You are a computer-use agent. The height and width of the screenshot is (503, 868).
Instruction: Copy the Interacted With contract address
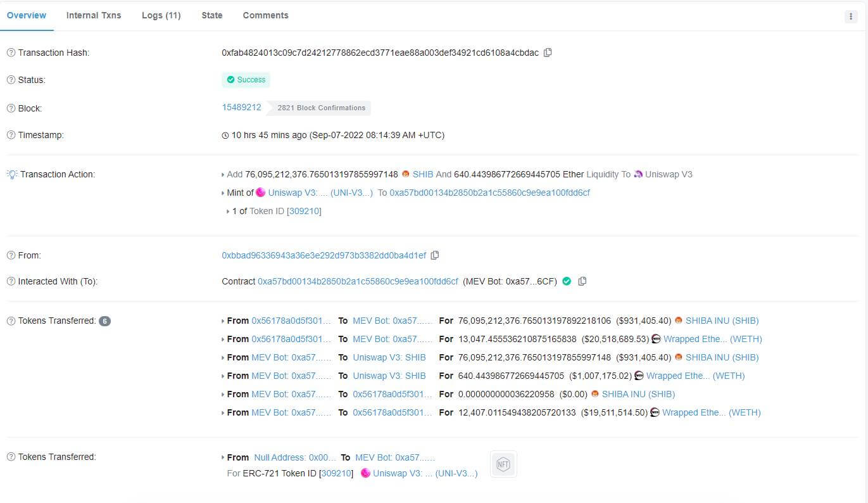[x=582, y=281]
